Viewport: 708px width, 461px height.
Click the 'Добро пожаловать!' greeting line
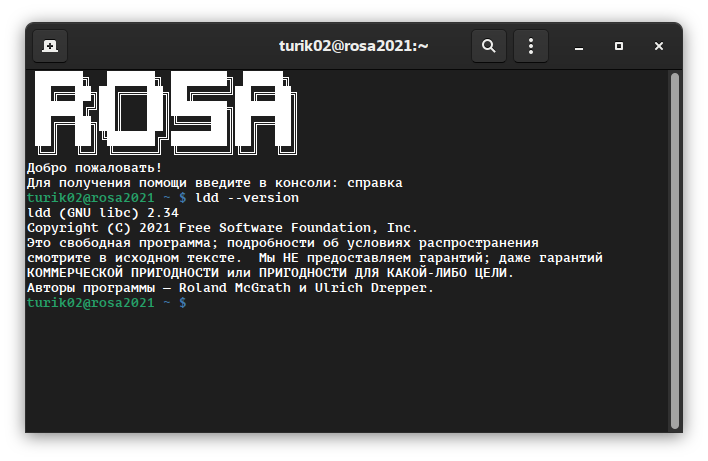[x=94, y=168]
